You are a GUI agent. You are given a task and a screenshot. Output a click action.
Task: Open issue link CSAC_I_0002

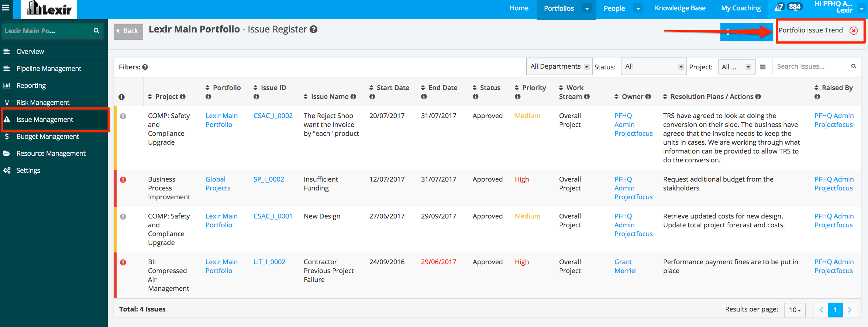[x=273, y=116]
